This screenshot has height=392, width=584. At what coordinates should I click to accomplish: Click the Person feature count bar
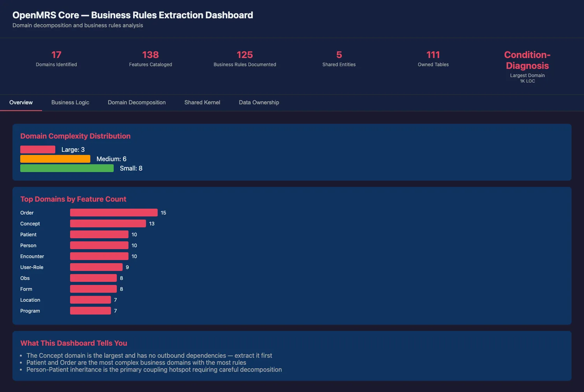click(99, 245)
